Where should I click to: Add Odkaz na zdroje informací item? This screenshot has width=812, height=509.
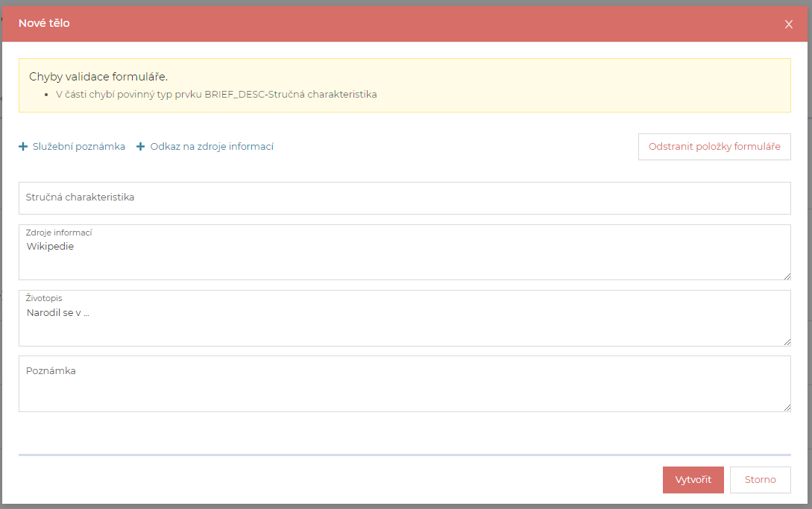click(212, 147)
